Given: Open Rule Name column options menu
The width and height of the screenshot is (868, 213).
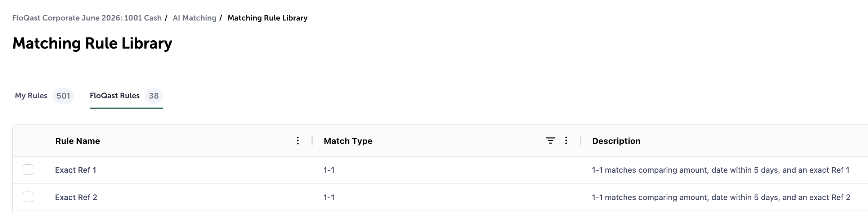Looking at the screenshot, I should (297, 141).
